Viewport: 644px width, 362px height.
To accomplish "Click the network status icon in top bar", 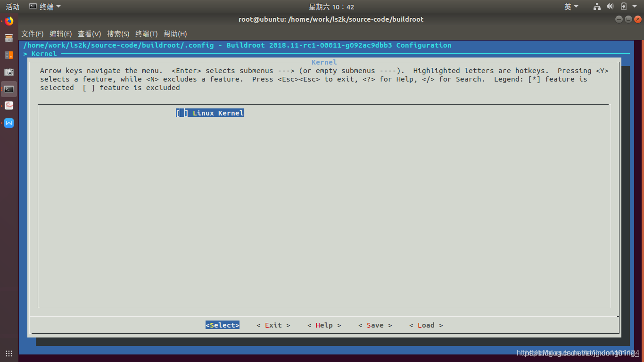I will (x=597, y=7).
